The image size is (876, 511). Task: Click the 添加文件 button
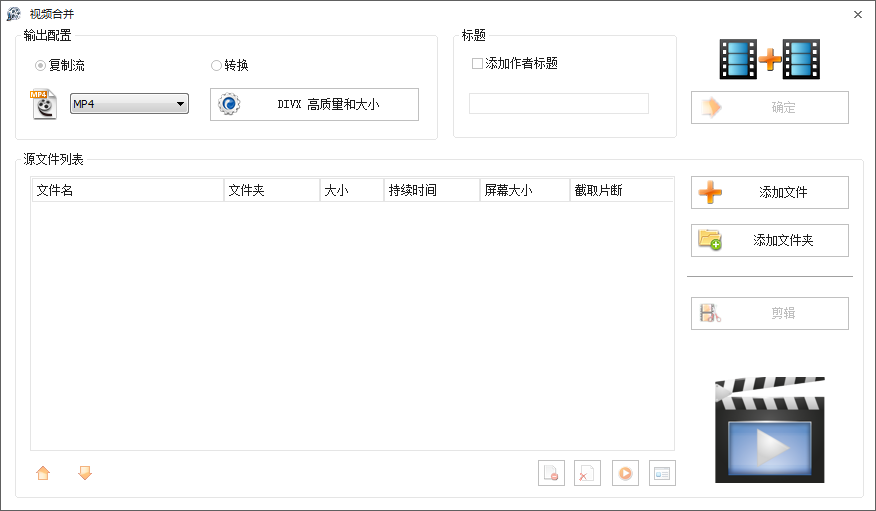pos(769,192)
